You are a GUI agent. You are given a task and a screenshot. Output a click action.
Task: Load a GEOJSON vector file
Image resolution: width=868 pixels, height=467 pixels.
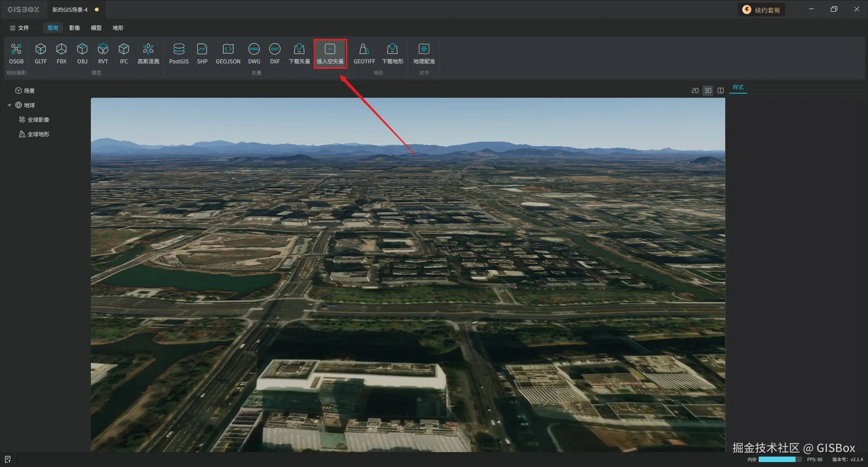(x=228, y=54)
